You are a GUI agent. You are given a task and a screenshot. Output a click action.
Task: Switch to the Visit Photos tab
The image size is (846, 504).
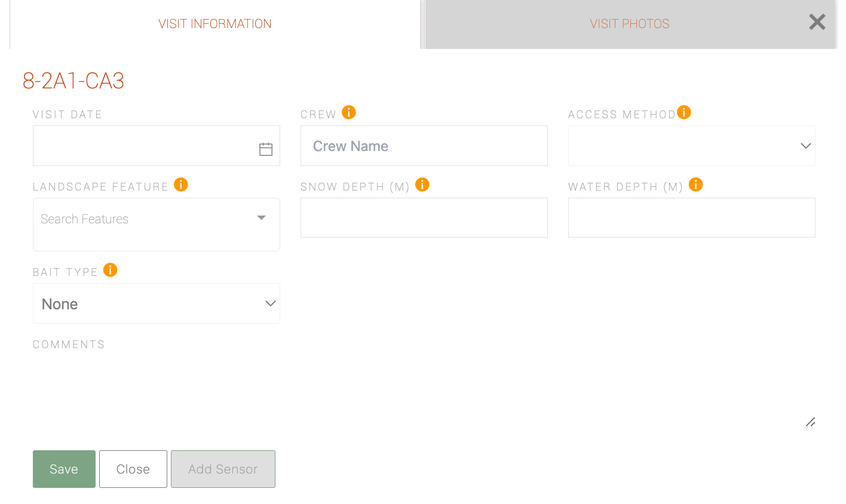click(630, 24)
